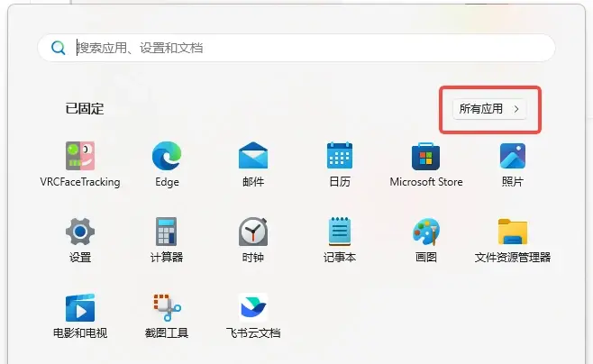593x364 pixels.
Task: Launch the 画图 paint app
Action: [426, 232]
